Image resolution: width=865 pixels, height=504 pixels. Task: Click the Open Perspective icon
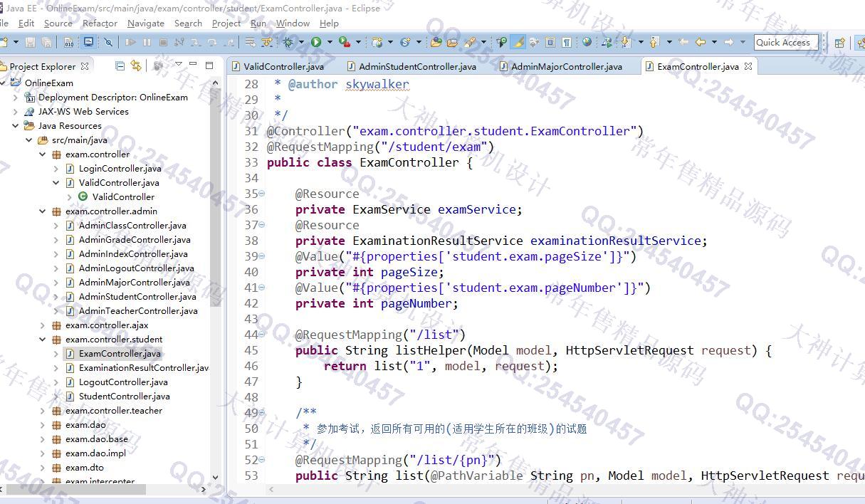point(839,43)
